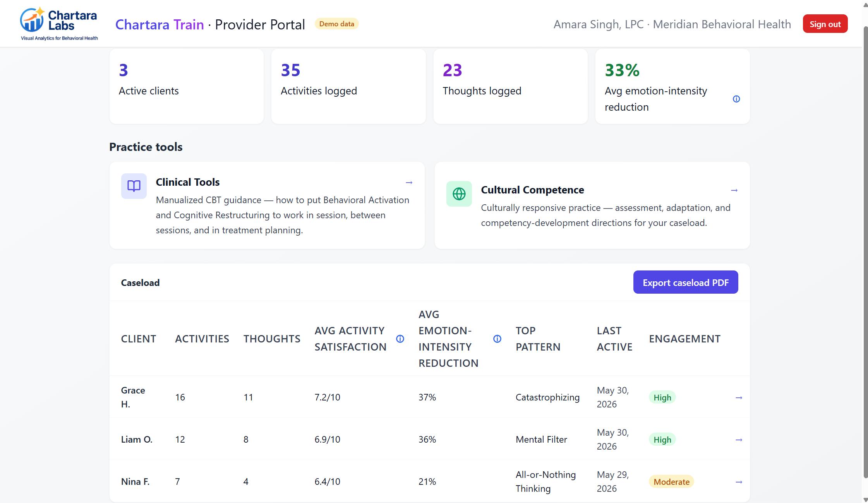This screenshot has height=503, width=868.
Task: Open Liam O. row arrow
Action: click(x=739, y=440)
